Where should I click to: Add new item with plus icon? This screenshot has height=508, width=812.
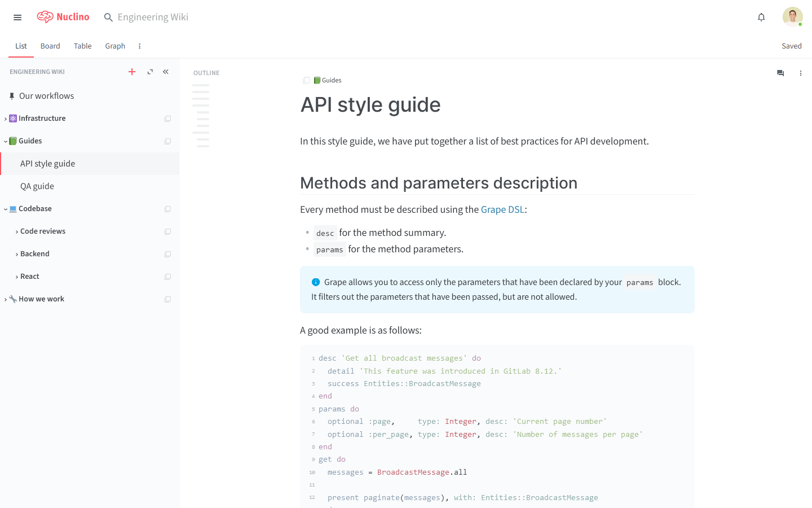132,72
